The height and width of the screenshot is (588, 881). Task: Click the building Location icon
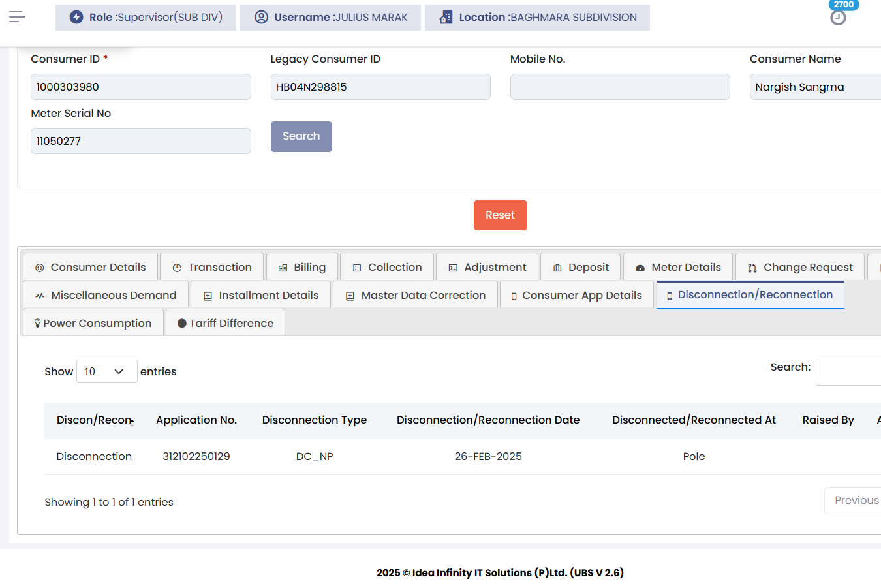point(446,17)
